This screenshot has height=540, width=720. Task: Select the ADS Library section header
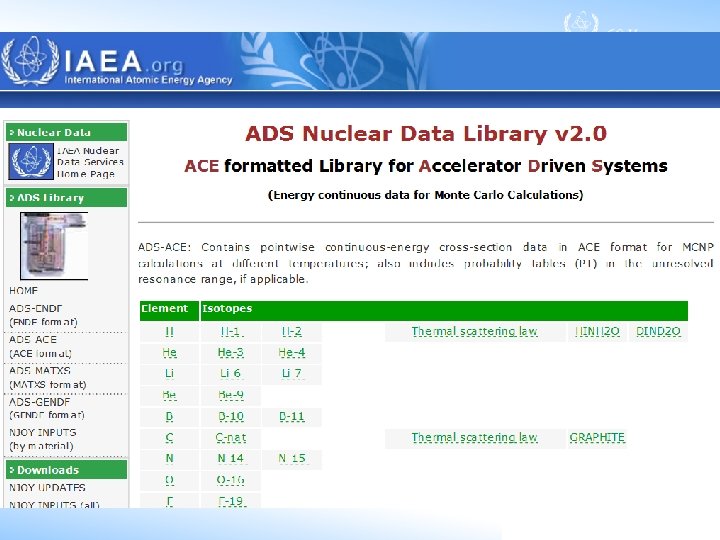click(x=67, y=197)
